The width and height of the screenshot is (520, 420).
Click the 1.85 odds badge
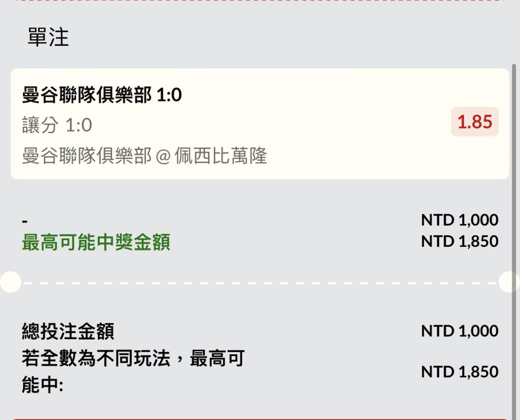[x=475, y=122]
